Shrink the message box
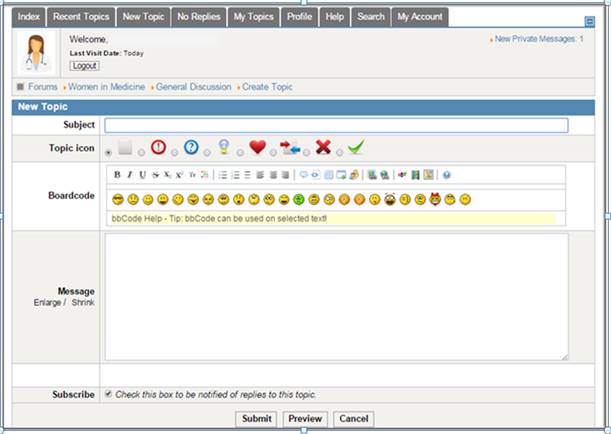The width and height of the screenshot is (611, 434). click(x=83, y=303)
